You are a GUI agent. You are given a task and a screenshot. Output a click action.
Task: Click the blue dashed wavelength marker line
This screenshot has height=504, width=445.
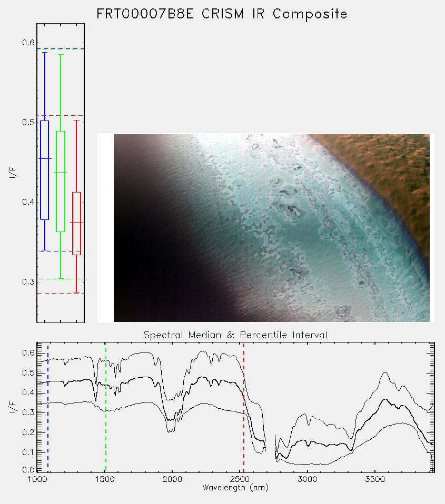click(x=48, y=407)
